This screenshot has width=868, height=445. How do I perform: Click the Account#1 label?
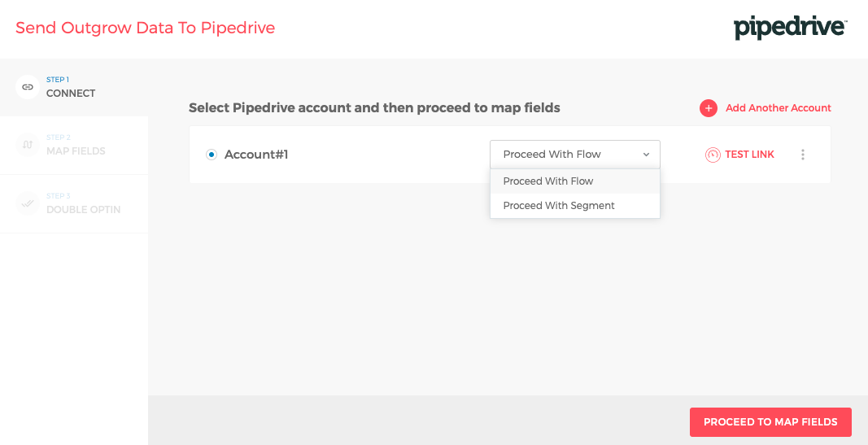(x=256, y=155)
